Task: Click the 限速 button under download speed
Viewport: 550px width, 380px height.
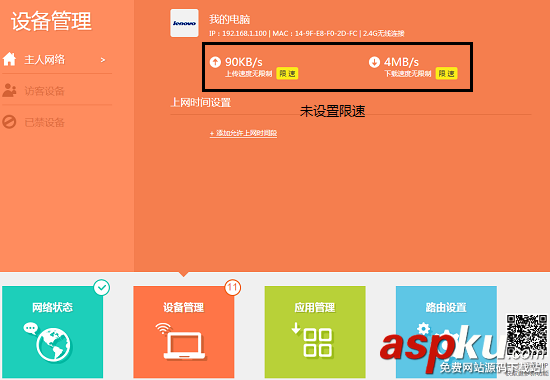Action: pos(447,73)
